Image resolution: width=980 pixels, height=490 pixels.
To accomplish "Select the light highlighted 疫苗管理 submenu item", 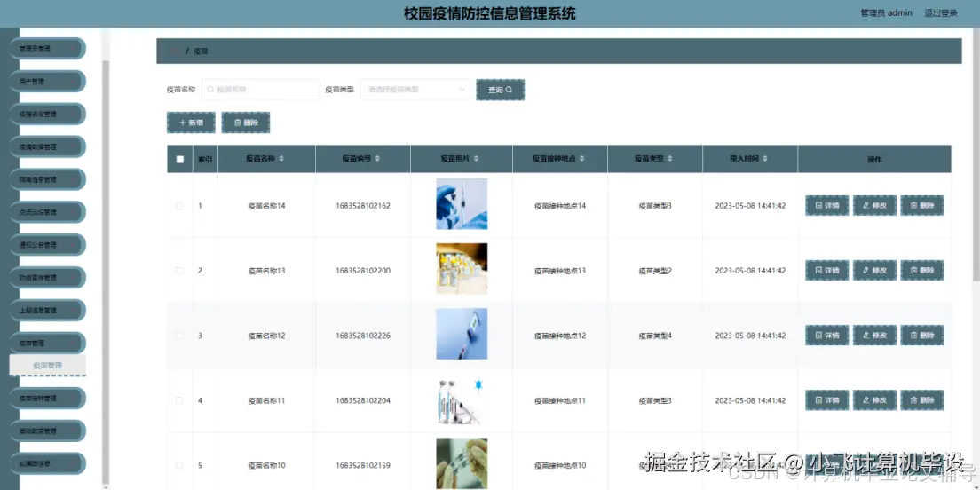I will (48, 365).
